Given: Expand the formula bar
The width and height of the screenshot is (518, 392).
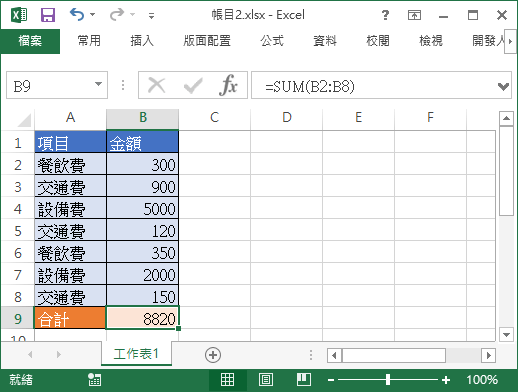Looking at the screenshot, I should (503, 86).
